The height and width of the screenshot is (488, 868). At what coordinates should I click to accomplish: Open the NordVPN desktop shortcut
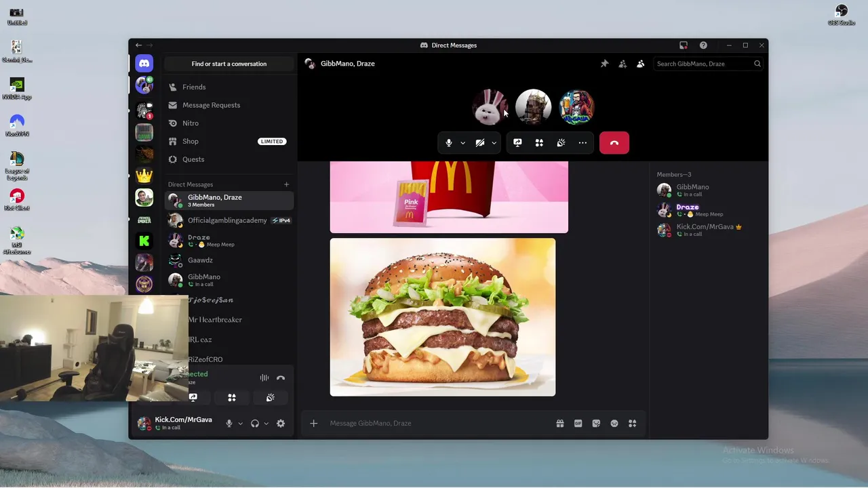click(x=17, y=125)
